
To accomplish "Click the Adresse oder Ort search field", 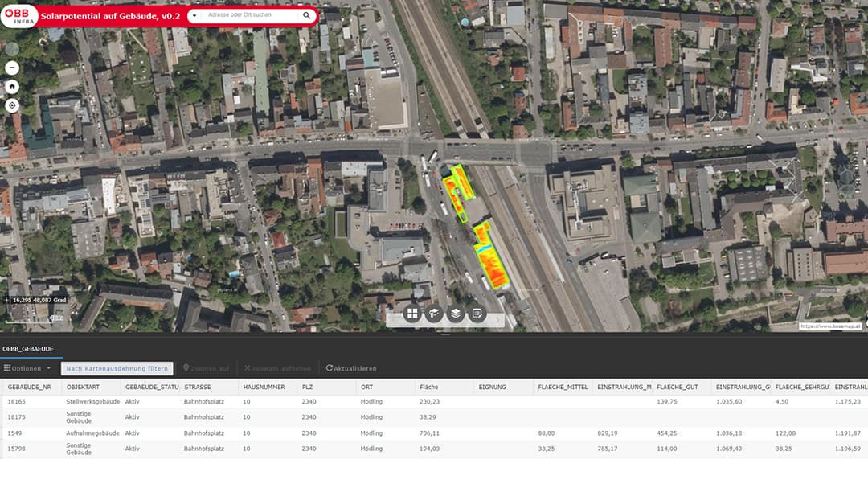I will [x=250, y=15].
